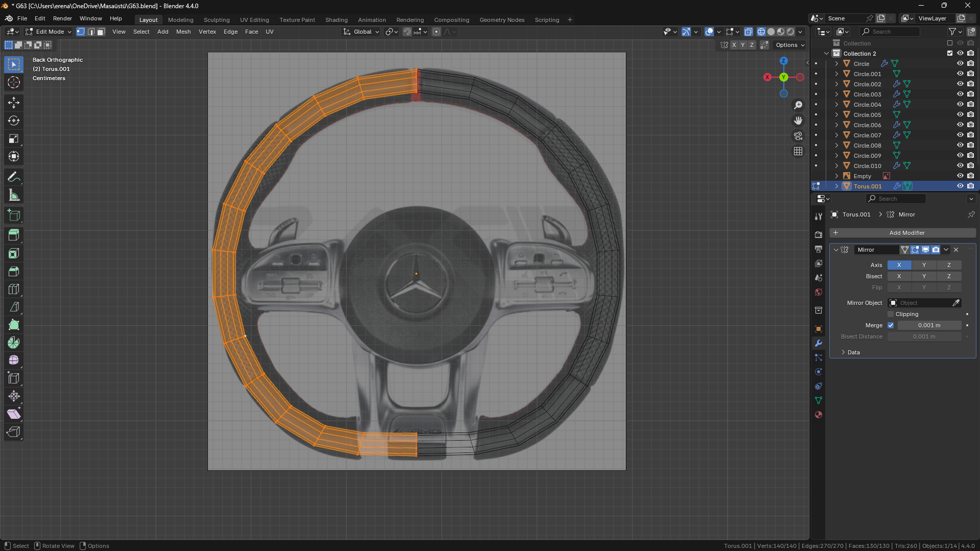Click the Merge distance value field
Image resolution: width=980 pixels, height=551 pixels.
pyautogui.click(x=929, y=325)
